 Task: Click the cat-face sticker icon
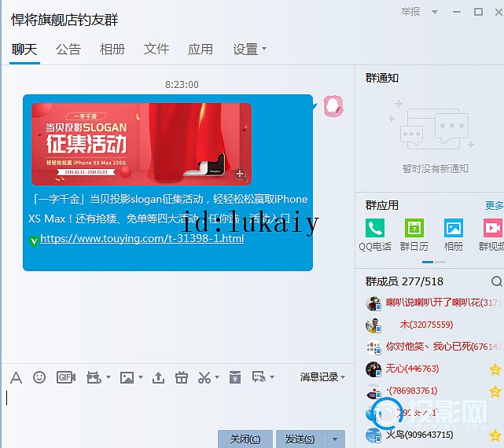(x=94, y=377)
